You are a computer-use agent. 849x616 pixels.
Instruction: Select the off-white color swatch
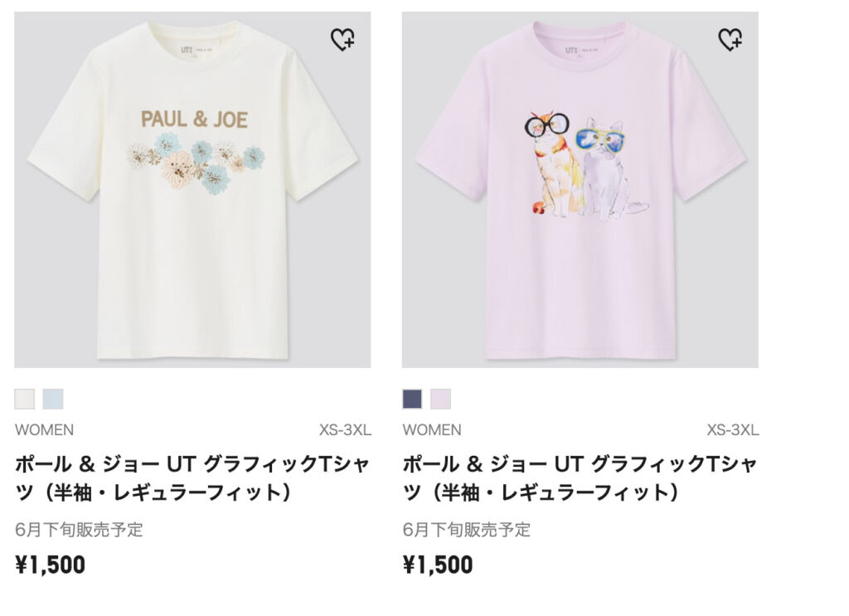point(25,399)
